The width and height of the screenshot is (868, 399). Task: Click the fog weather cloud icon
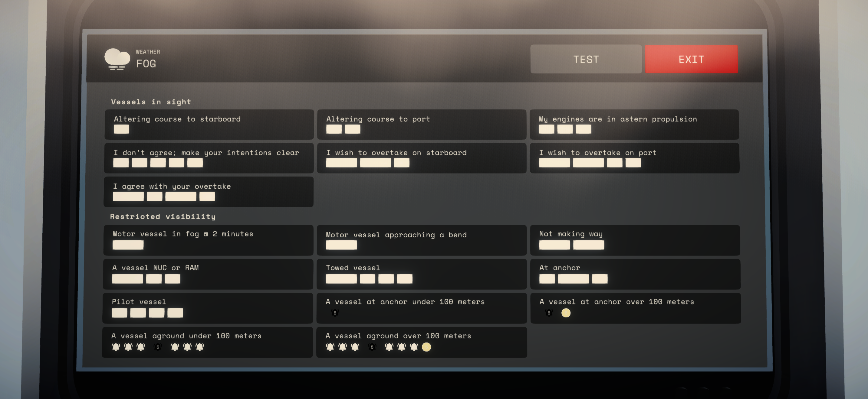tap(117, 59)
